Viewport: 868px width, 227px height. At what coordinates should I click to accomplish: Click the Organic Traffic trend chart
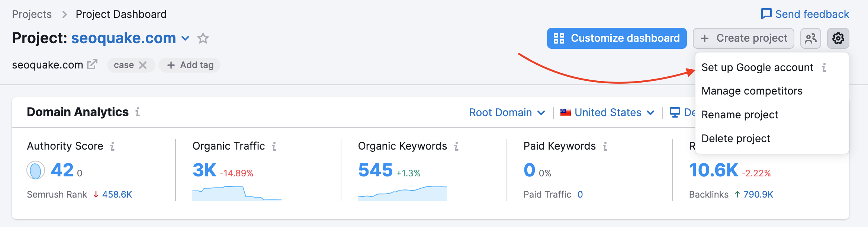(237, 194)
